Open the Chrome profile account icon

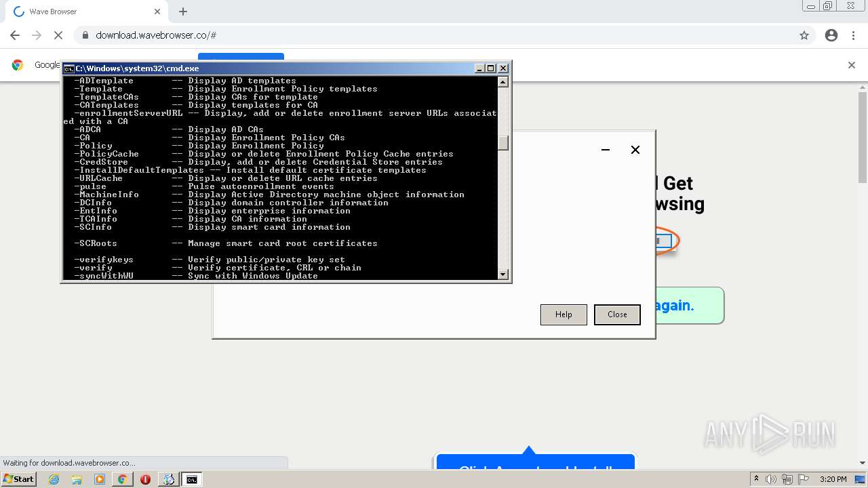pos(831,35)
